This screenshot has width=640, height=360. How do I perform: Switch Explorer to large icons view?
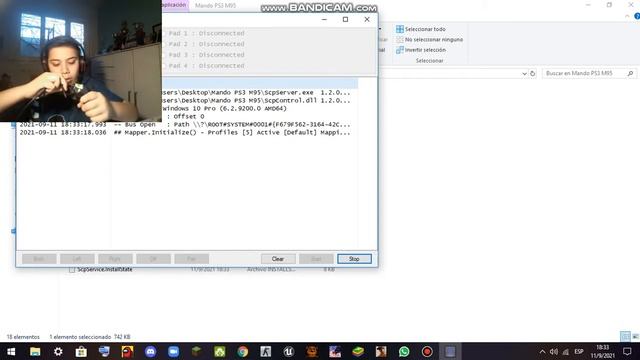[635, 336]
